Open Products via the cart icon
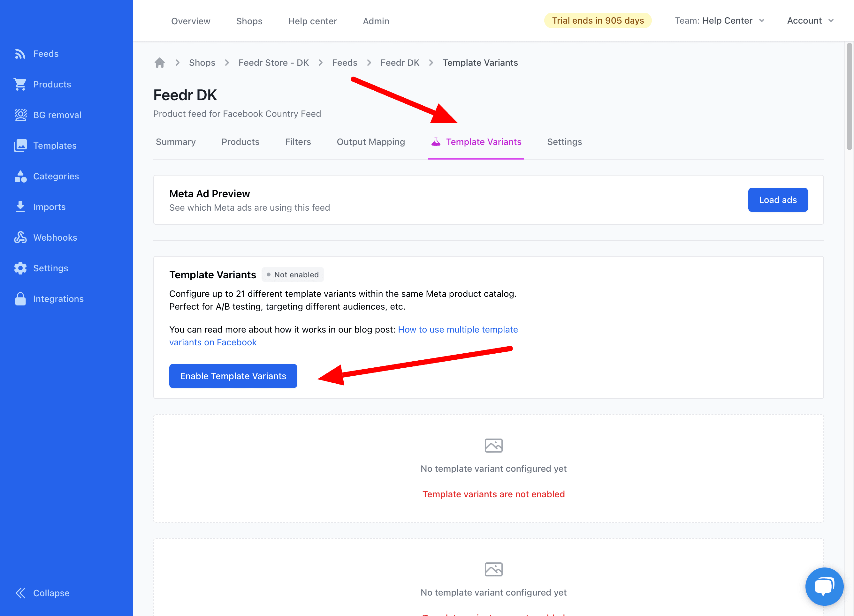 point(20,84)
